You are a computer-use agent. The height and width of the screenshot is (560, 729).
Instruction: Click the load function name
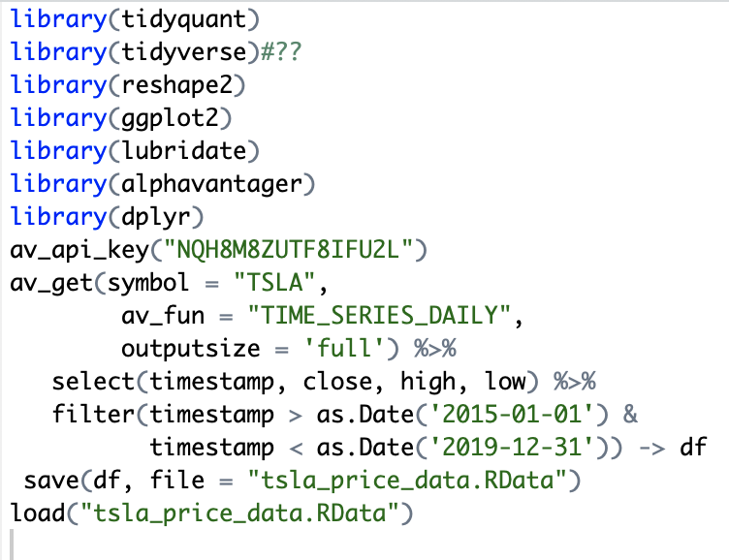[38, 513]
